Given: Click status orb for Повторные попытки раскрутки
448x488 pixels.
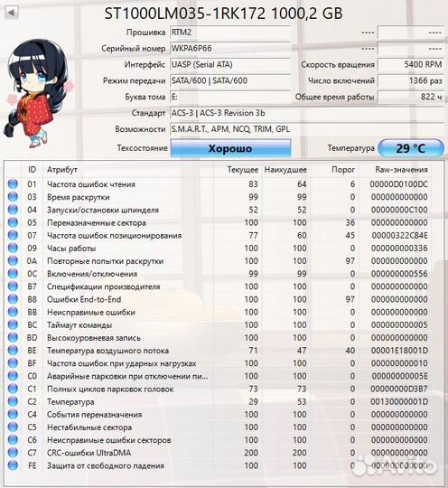Looking at the screenshot, I should pos(13,260).
